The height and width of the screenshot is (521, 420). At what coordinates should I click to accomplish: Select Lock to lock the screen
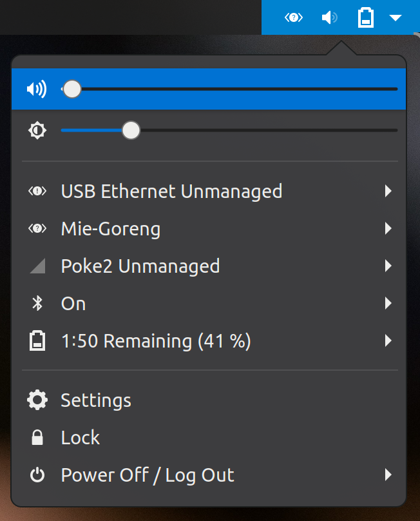tap(209, 437)
